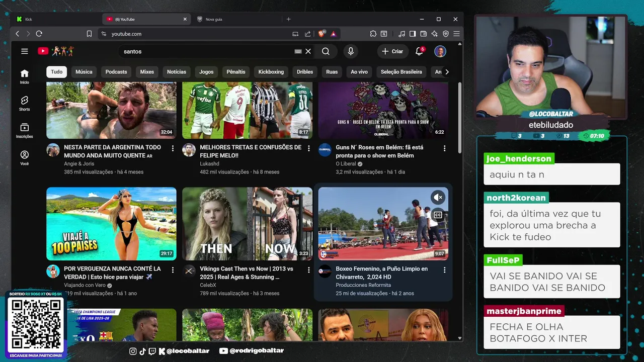
Task: Open Você in YouTube sidebar
Action: pos(24,157)
